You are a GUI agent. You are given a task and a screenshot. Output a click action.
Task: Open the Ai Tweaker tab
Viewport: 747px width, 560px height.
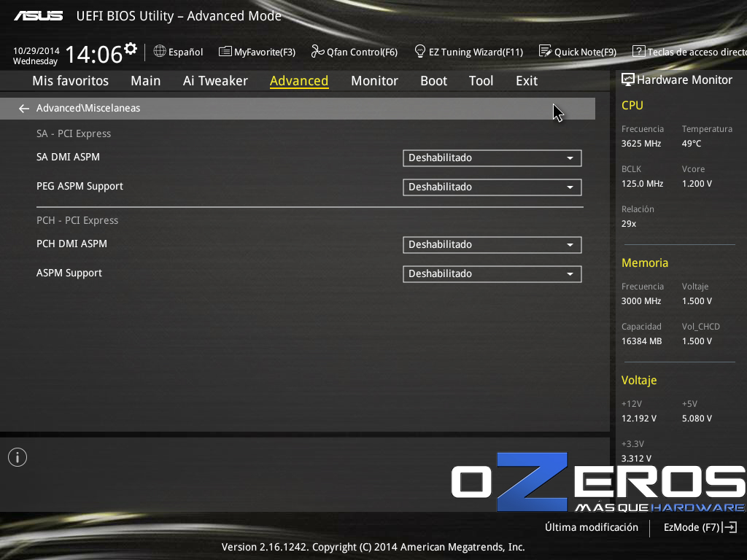(215, 81)
